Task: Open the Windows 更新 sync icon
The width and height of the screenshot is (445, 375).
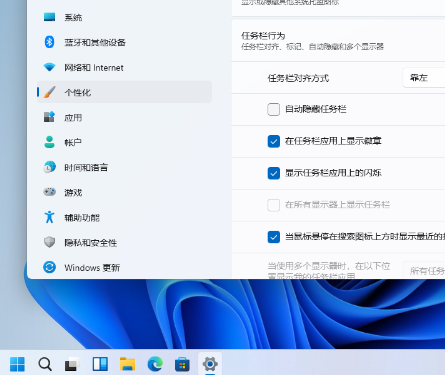Action: (x=49, y=267)
